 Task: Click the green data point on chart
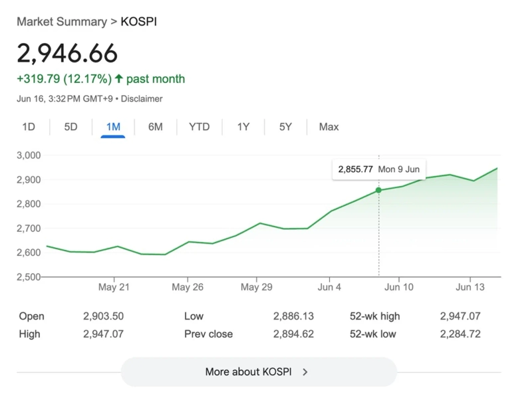379,190
